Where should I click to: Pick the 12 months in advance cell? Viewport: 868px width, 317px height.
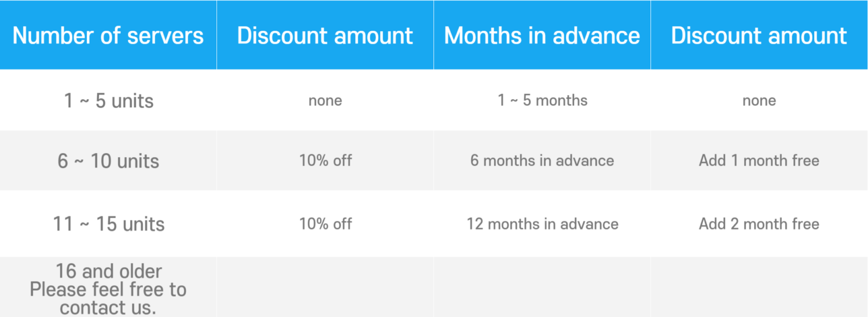[x=542, y=224]
